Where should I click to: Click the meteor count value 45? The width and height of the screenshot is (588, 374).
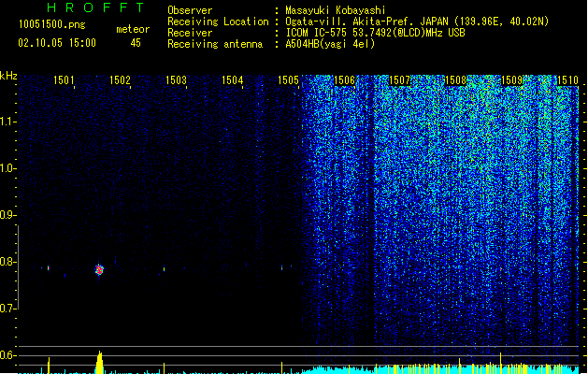pos(136,43)
